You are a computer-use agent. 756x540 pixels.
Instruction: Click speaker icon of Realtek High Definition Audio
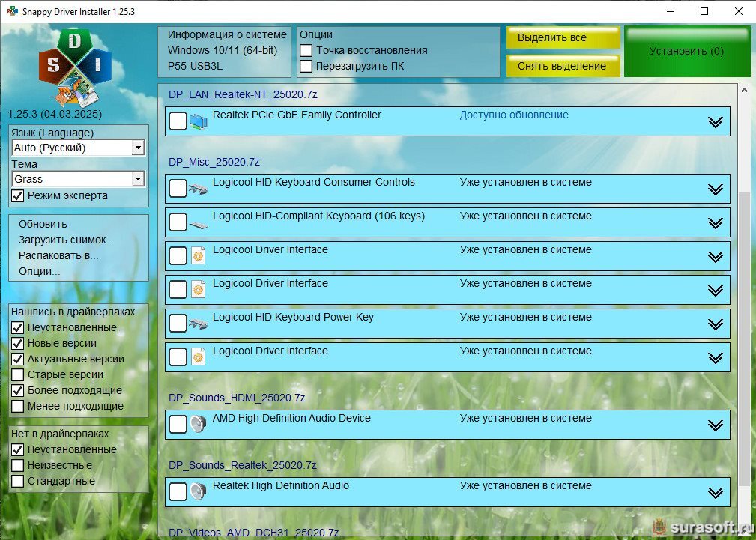pyautogui.click(x=198, y=492)
